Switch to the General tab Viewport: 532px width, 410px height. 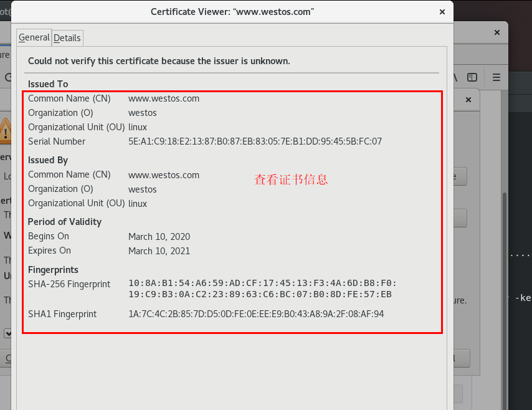(34, 37)
